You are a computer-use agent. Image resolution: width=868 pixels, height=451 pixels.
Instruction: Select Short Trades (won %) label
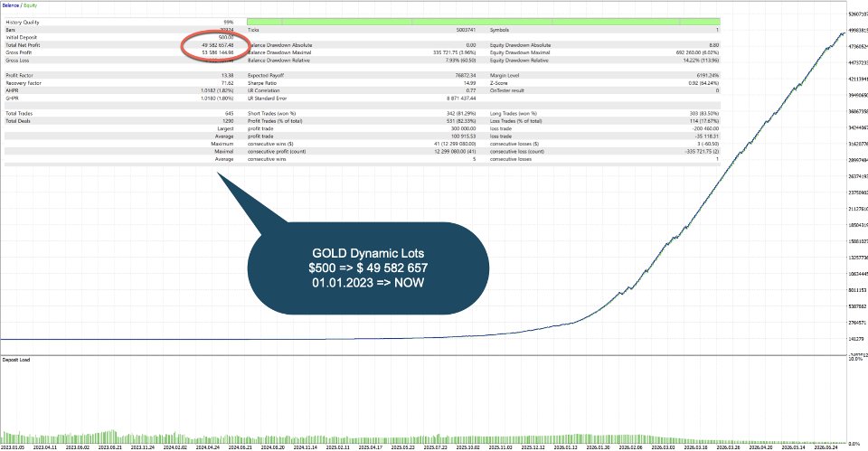pos(274,114)
